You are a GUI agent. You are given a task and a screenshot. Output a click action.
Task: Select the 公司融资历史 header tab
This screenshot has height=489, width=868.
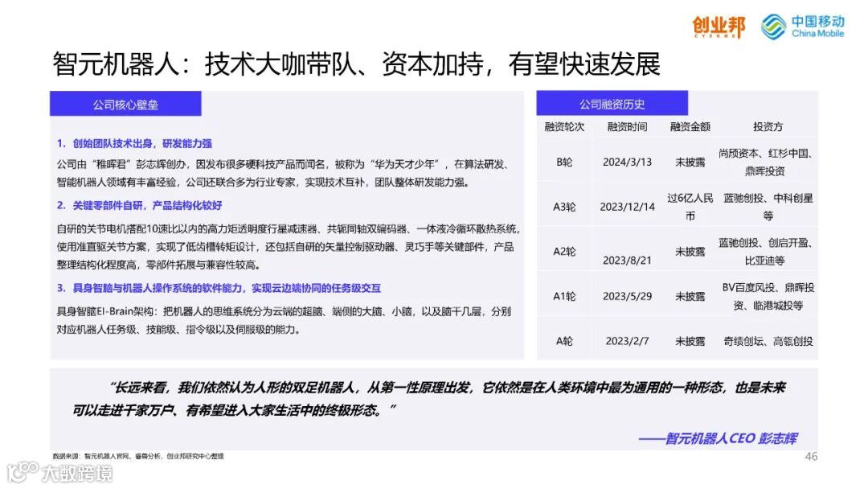[612, 104]
